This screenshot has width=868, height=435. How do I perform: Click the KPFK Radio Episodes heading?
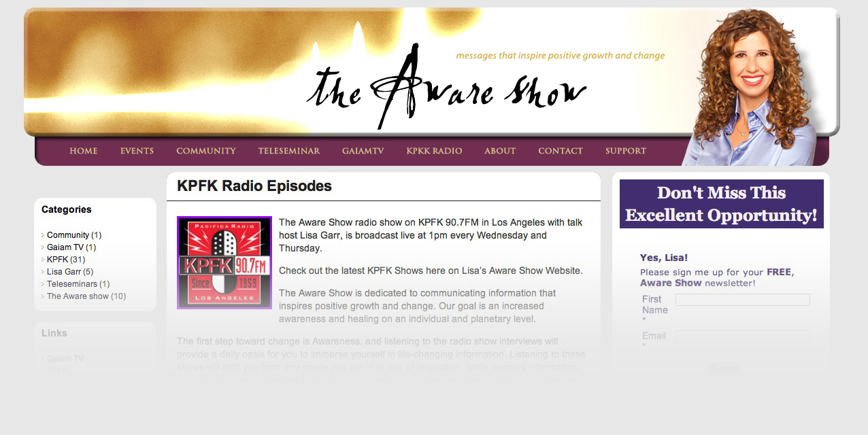pyautogui.click(x=254, y=186)
